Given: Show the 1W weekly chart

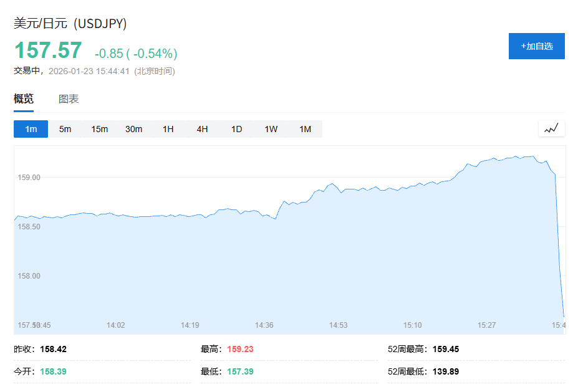Looking at the screenshot, I should point(271,129).
